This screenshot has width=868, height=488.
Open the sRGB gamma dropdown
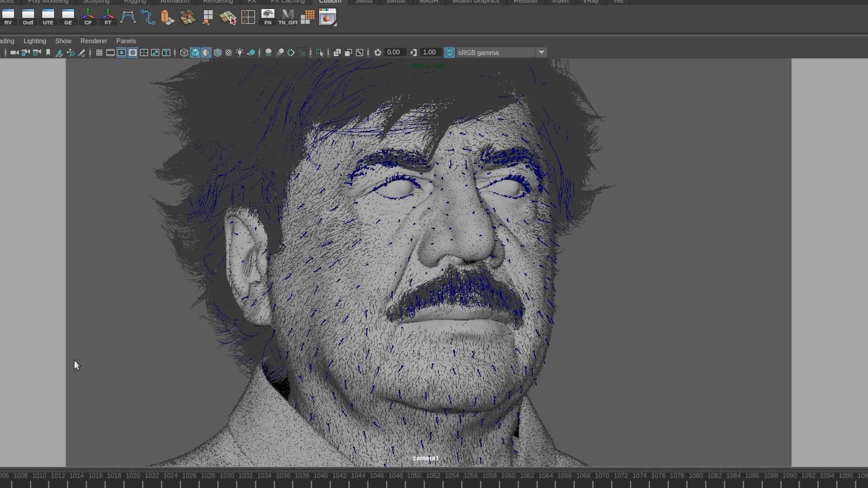tap(541, 52)
